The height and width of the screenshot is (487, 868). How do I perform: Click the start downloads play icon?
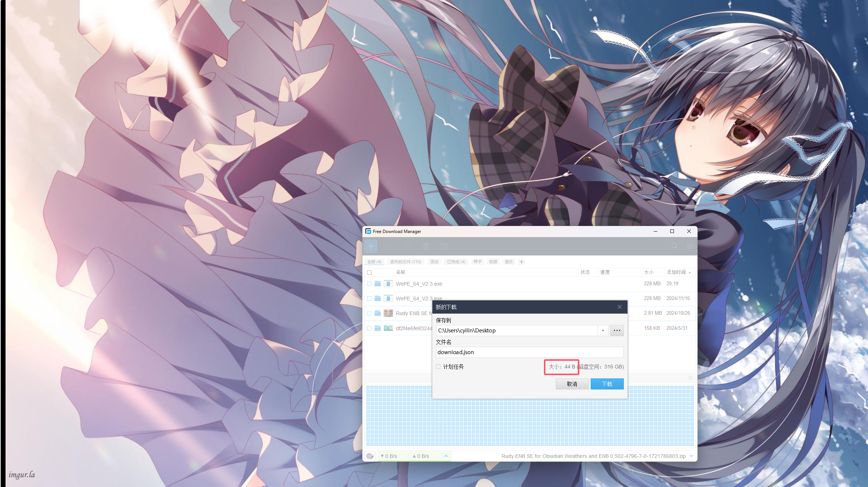tap(390, 246)
